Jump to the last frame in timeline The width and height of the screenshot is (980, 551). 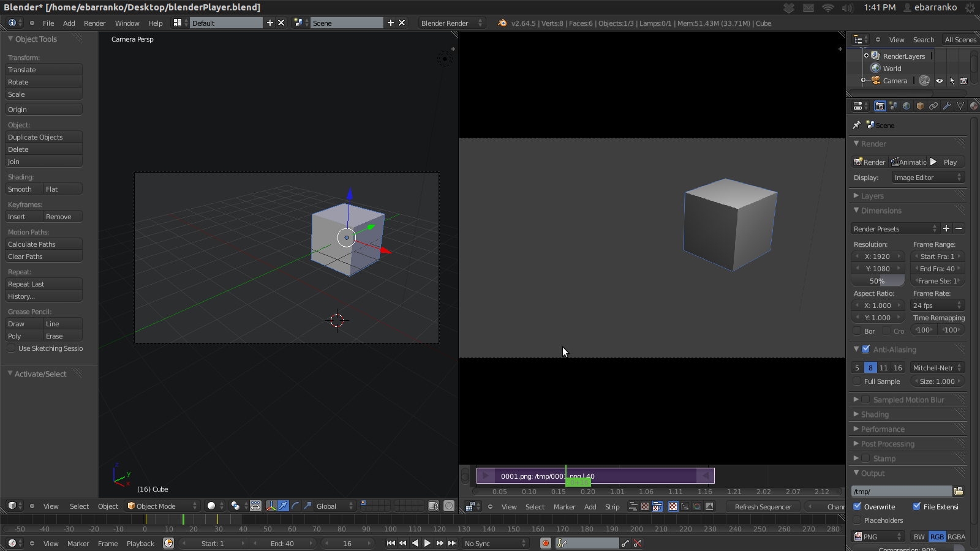click(x=452, y=544)
